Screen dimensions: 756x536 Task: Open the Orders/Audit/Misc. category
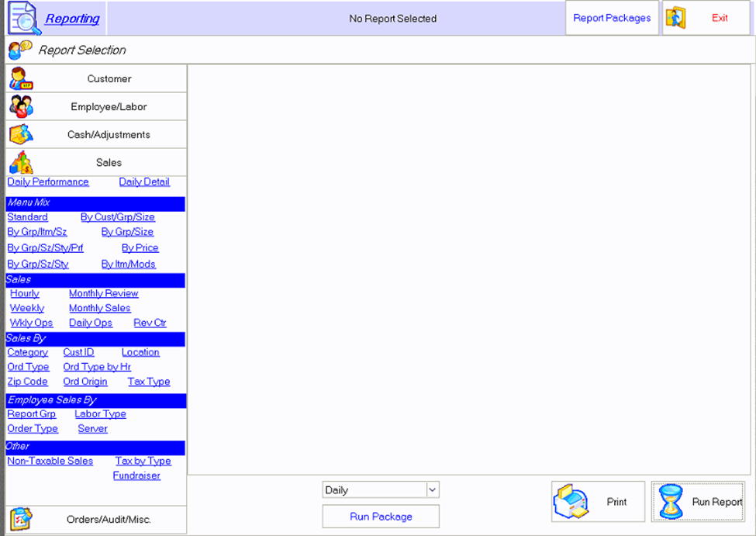[x=96, y=519]
